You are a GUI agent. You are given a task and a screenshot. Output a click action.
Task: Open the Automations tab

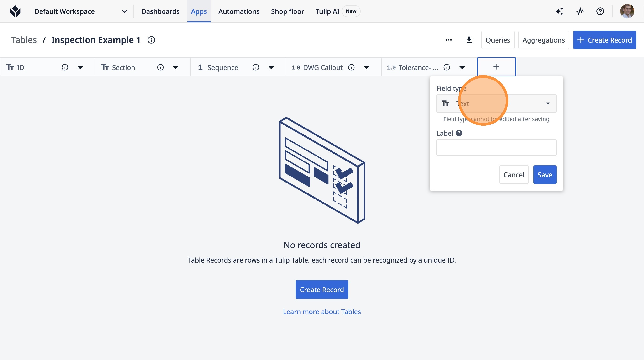point(239,11)
